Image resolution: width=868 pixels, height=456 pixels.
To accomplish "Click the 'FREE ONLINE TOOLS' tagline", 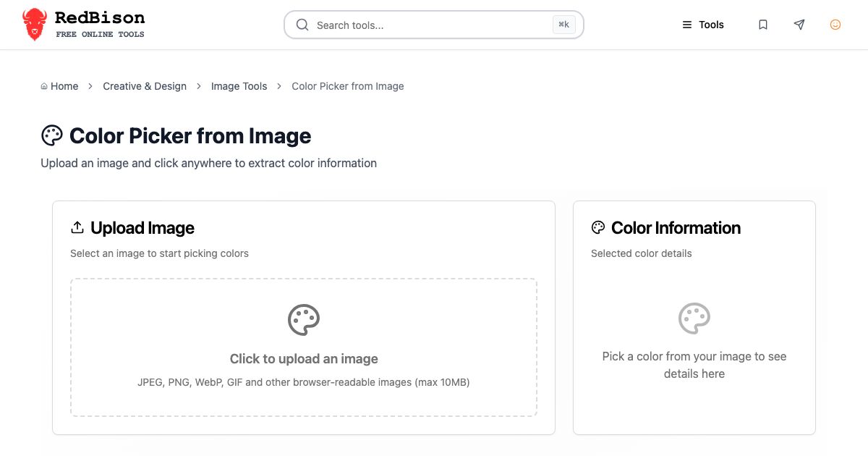I will click(x=100, y=34).
